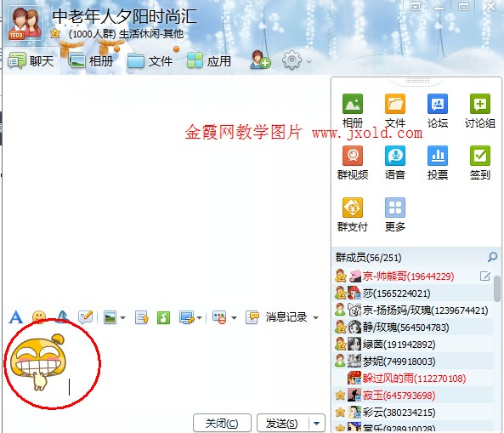Expand the send picture dropdown arrow
Image resolution: width=504 pixels, height=433 pixels.
[x=122, y=318]
